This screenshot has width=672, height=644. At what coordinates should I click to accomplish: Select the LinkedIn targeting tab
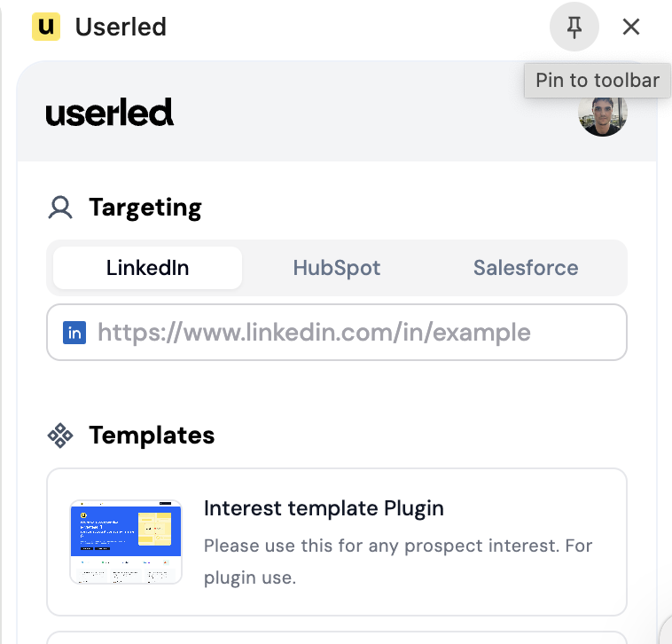pos(147,268)
